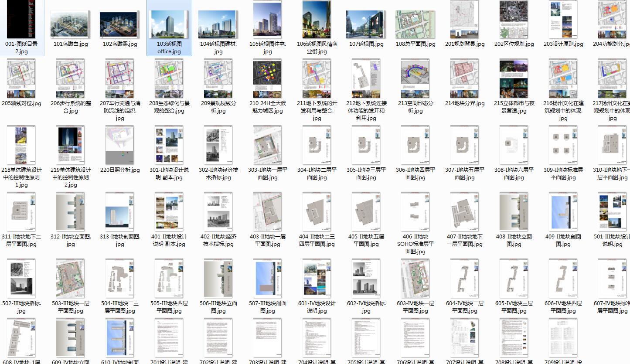The width and height of the screenshot is (630, 364).
Task: Select the 503-III地块一层平面图.jpg thumbnail
Action: click(71, 279)
